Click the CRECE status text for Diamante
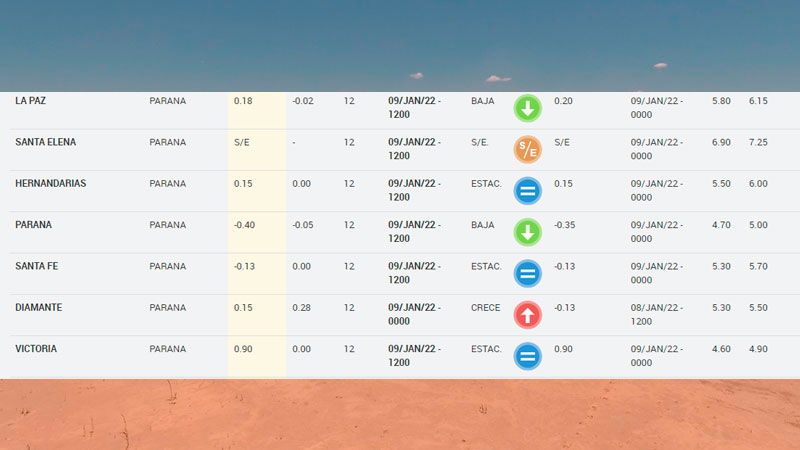 (485, 308)
